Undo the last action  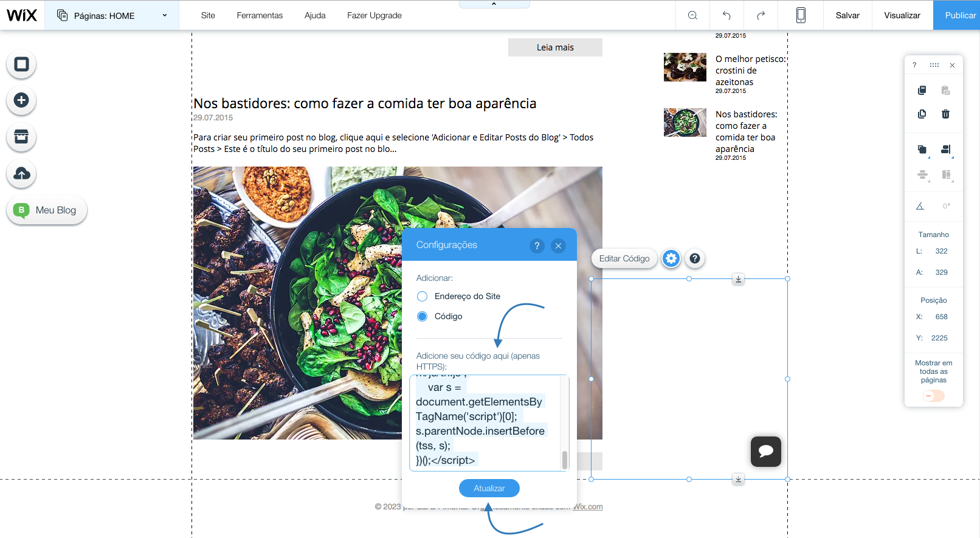click(726, 15)
